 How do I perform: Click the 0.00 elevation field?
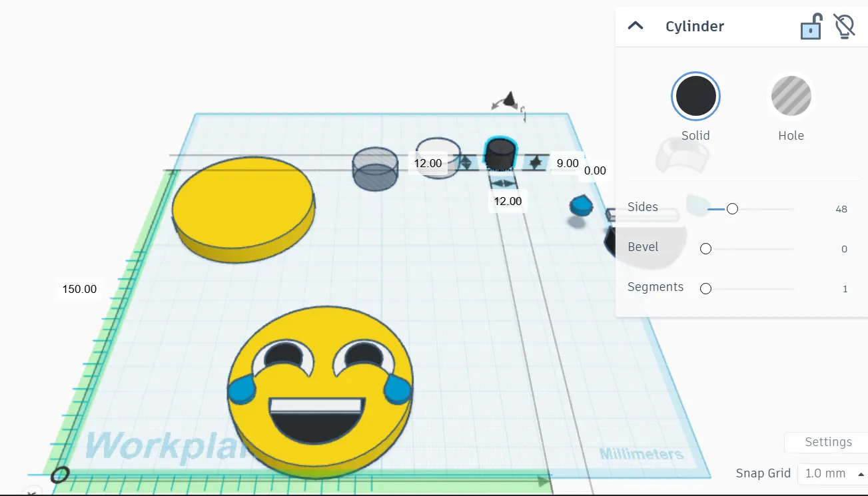595,170
